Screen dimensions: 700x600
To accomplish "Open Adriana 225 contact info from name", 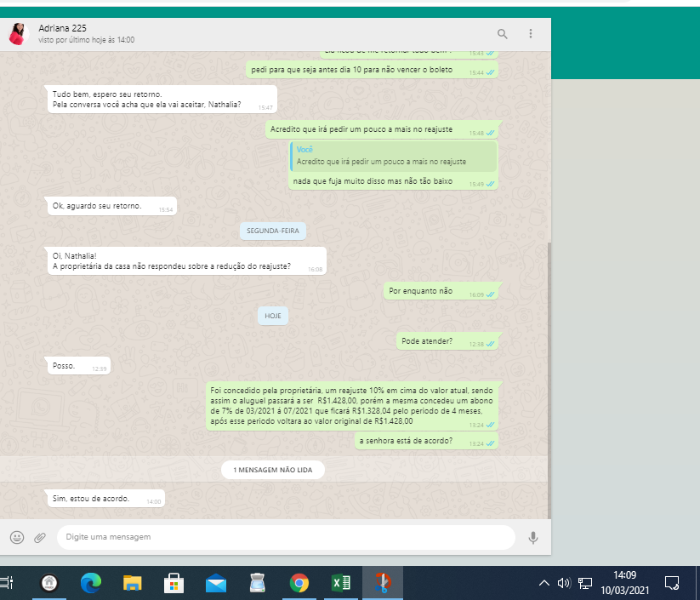I will point(63,28).
